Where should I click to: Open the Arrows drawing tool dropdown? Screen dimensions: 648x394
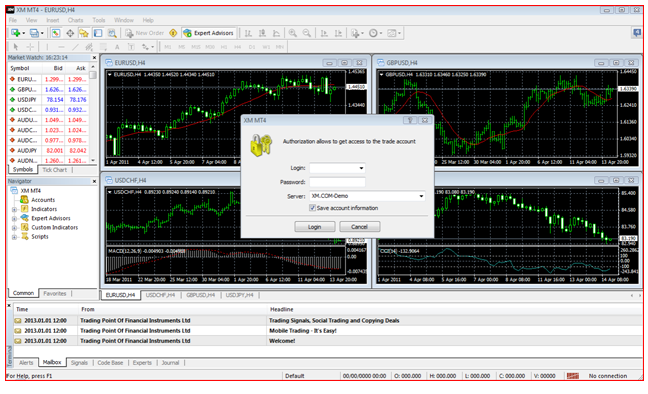click(x=148, y=47)
